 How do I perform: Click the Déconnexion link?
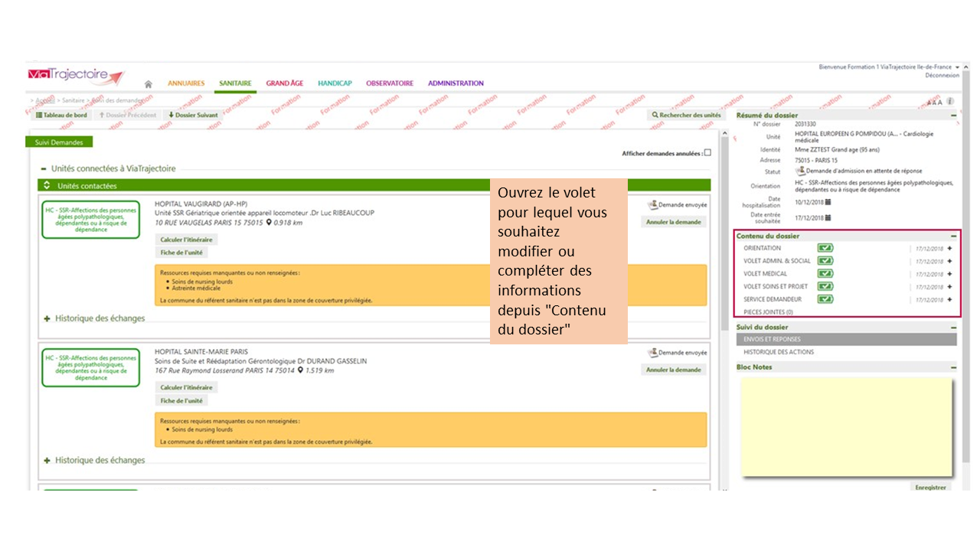point(942,76)
